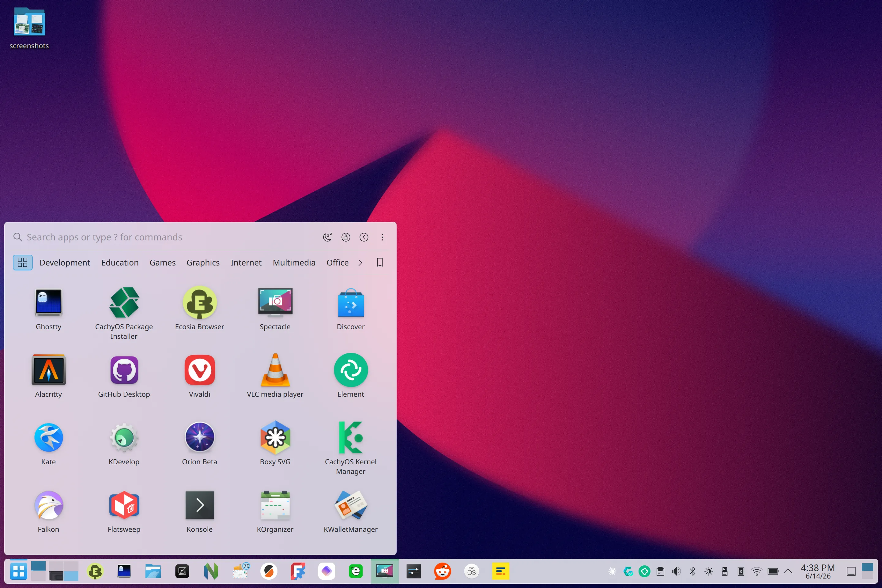
Task: Open CachyOS Package Installer
Action: 124,314
